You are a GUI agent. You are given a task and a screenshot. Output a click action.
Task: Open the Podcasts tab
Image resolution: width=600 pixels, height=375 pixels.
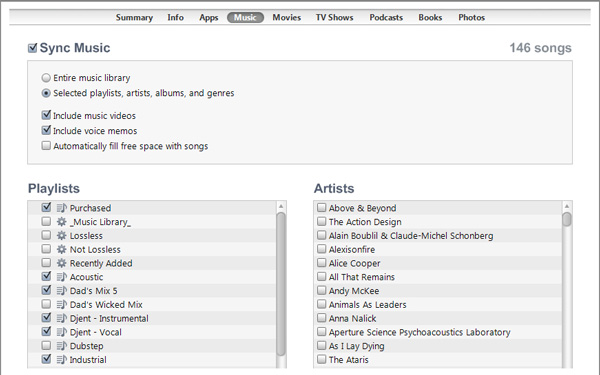[386, 18]
